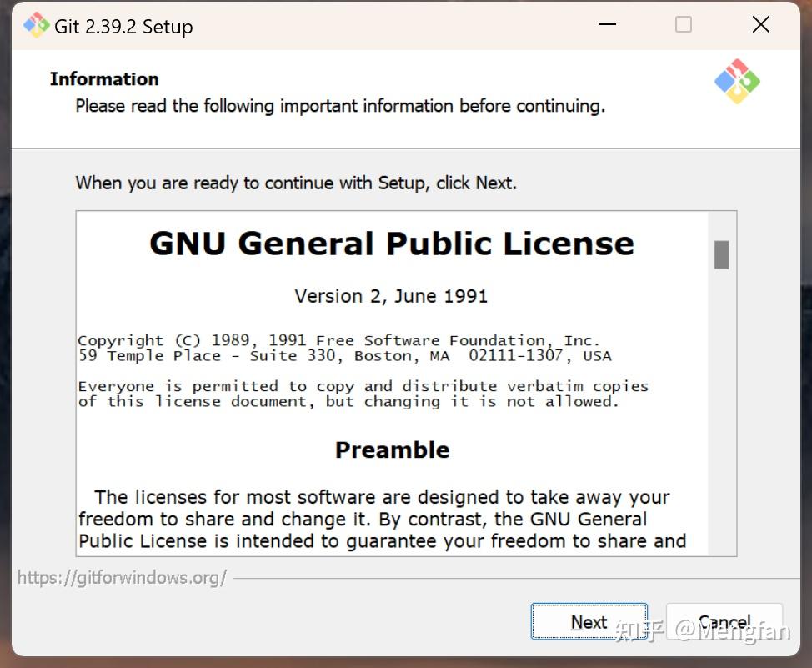Click 'Version 2, June 1991' text
The height and width of the screenshot is (668, 812).
[391, 296]
